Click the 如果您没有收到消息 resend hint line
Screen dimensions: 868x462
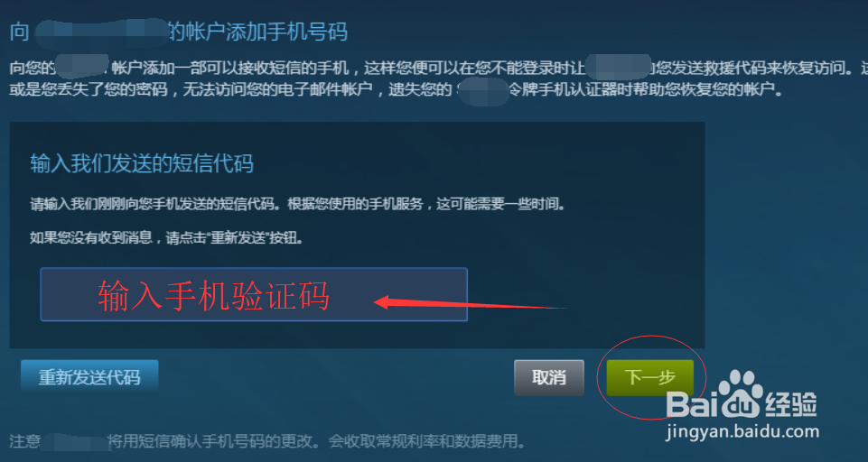167,238
